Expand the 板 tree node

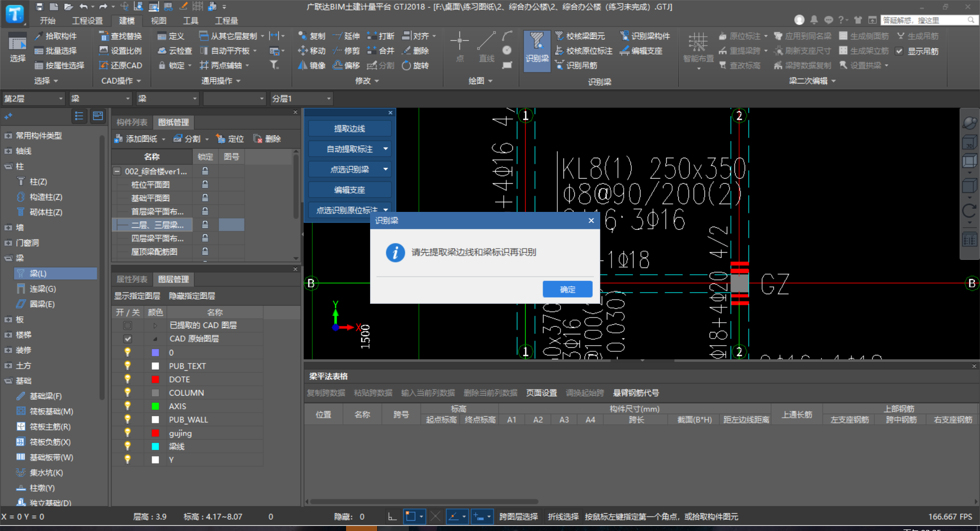click(x=8, y=320)
